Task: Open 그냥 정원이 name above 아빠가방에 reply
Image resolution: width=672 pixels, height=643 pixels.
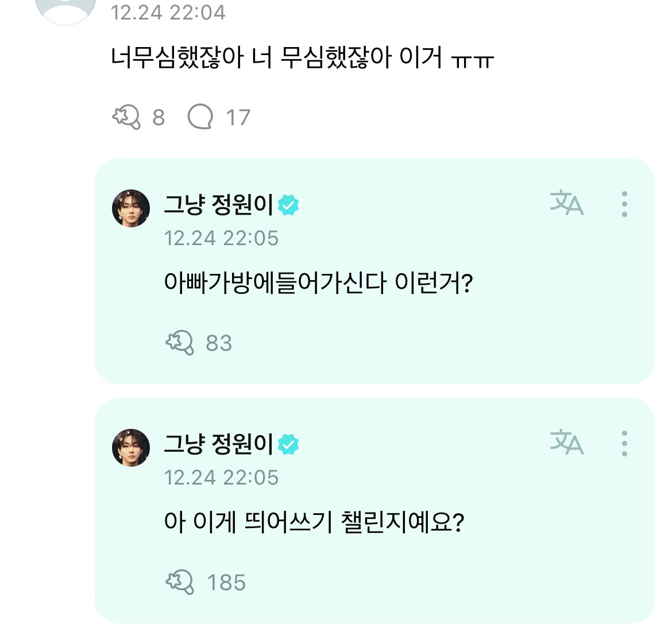Action: click(x=218, y=204)
